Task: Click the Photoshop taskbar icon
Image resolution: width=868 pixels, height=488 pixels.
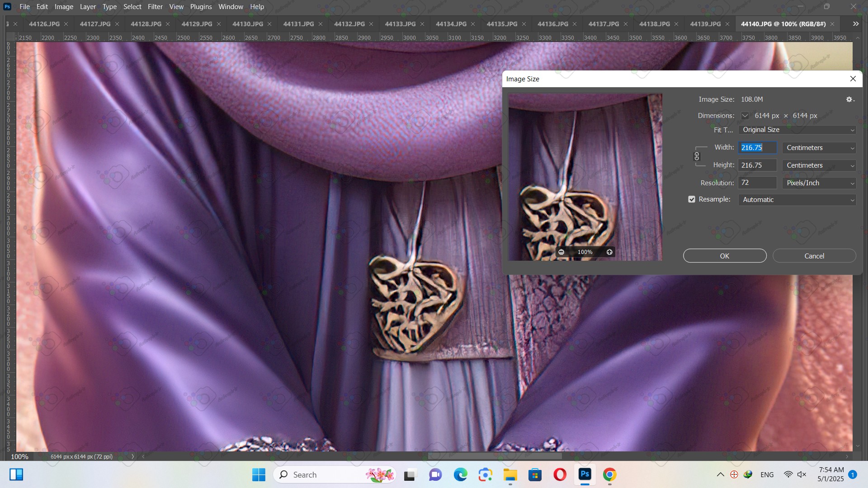Action: click(x=585, y=475)
